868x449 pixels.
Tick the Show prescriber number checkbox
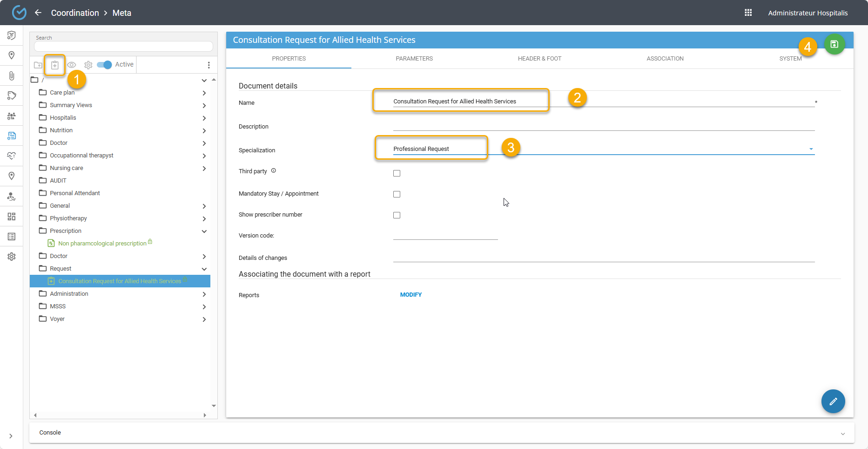(x=397, y=215)
